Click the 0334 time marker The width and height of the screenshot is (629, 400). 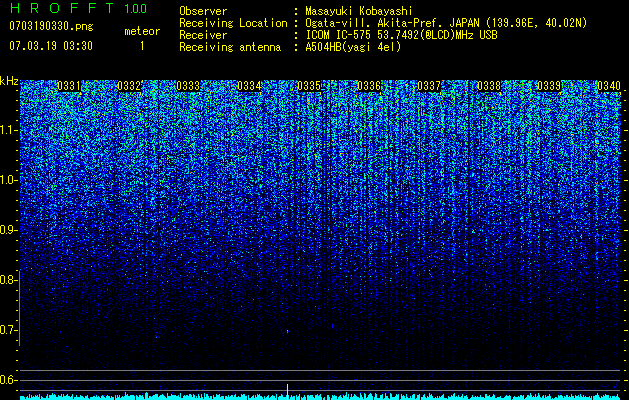pyautogui.click(x=249, y=86)
